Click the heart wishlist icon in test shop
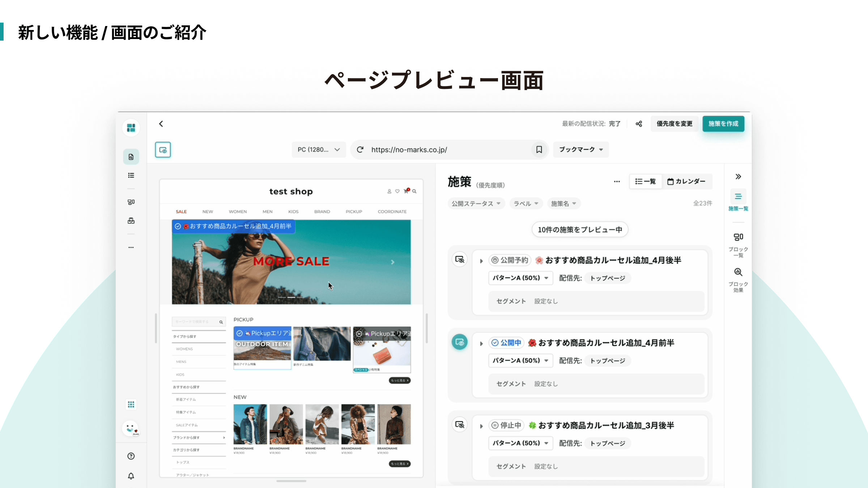 pos(397,191)
